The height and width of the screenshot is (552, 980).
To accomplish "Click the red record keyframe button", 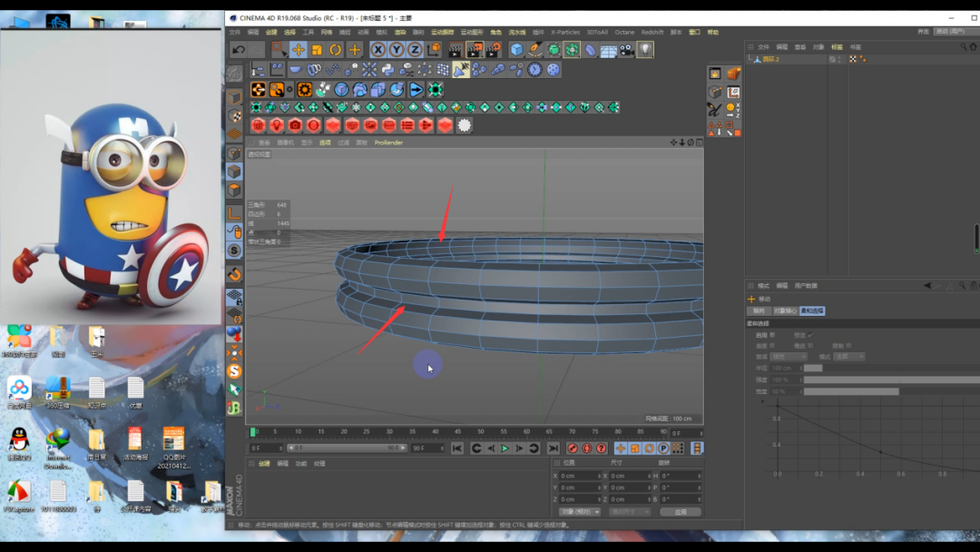I will 572,448.
